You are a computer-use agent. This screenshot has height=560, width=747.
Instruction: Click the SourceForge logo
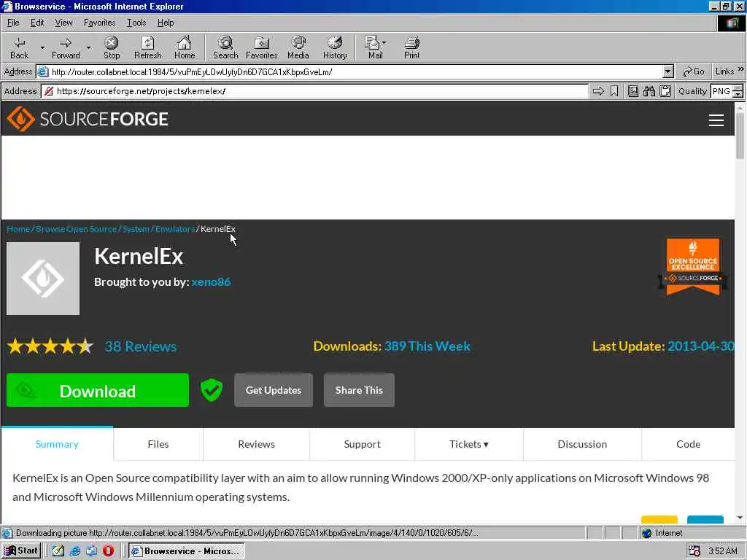(88, 119)
